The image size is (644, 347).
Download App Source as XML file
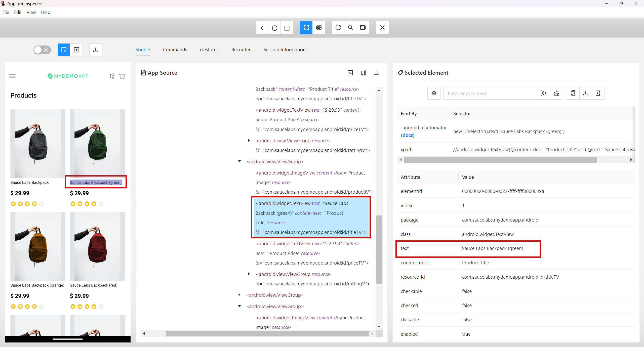pyautogui.click(x=376, y=73)
